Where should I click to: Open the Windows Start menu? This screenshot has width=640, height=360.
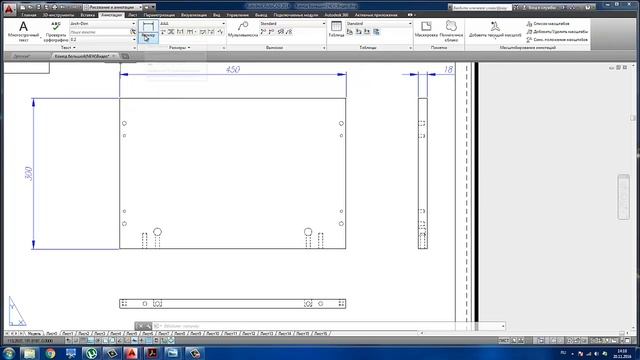tap(8, 353)
